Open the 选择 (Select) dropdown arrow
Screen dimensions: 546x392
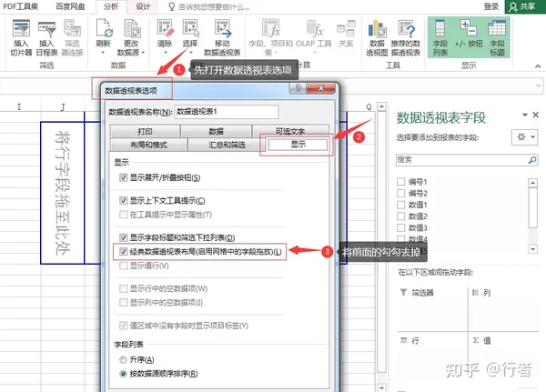(x=191, y=53)
